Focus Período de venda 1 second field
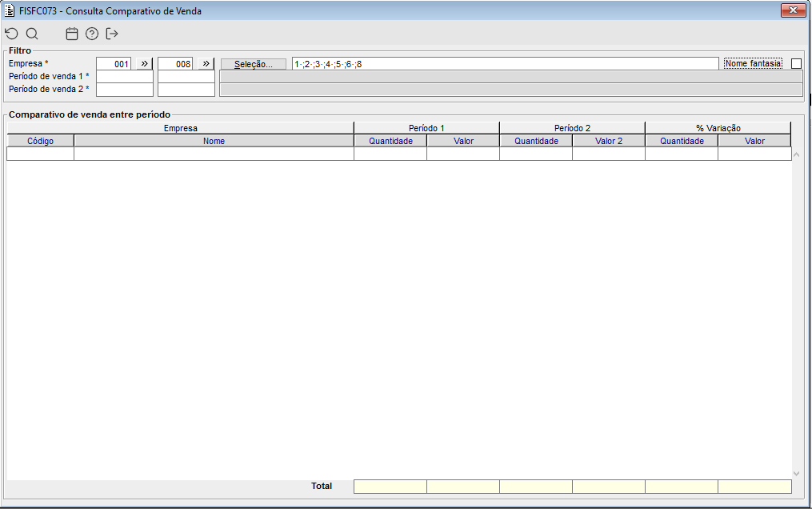812x509 pixels. pyautogui.click(x=186, y=77)
